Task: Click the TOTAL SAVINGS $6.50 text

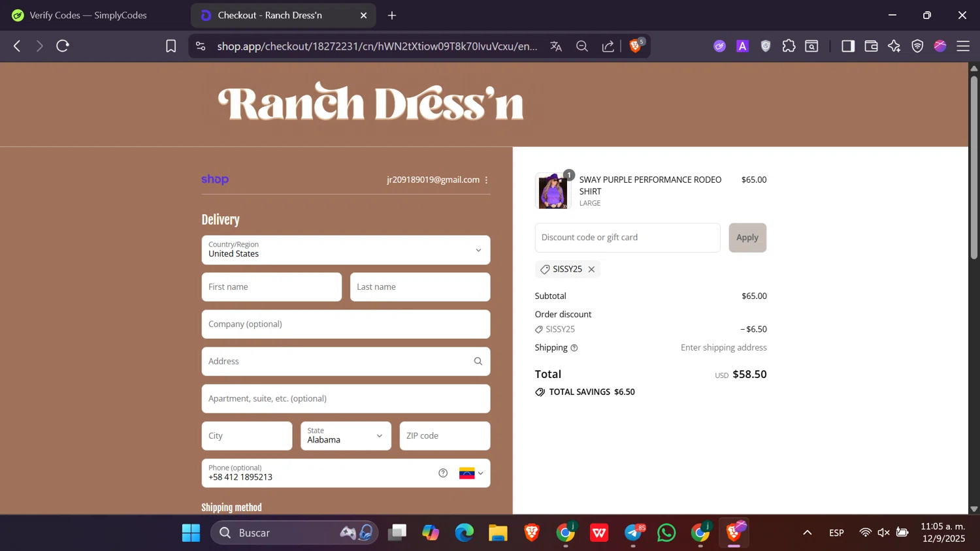Action: 592,392
